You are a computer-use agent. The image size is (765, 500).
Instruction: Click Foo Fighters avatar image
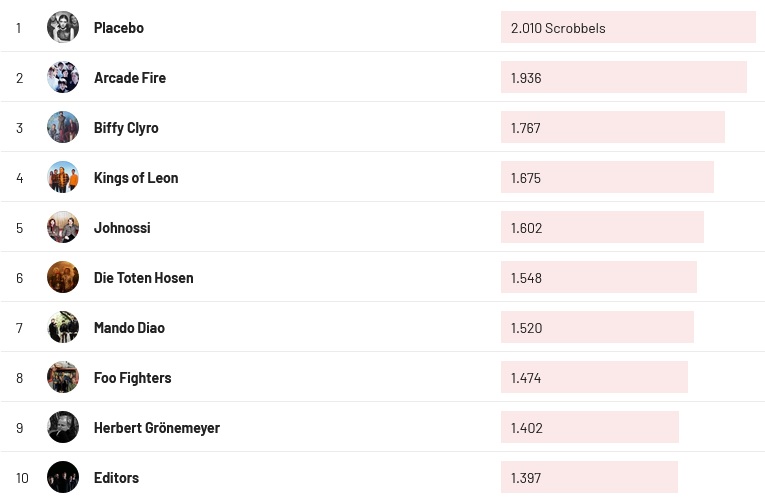[x=63, y=377]
